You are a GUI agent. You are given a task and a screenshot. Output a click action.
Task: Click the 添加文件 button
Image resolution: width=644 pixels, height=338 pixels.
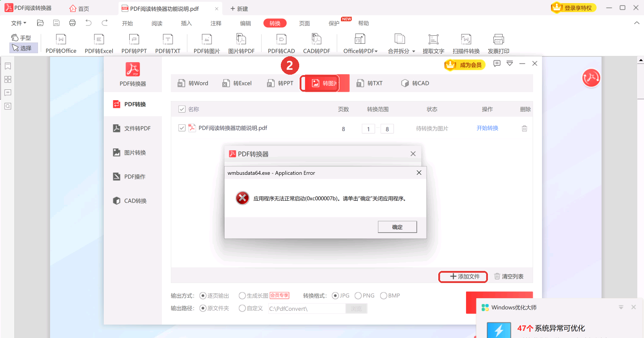coord(463,277)
